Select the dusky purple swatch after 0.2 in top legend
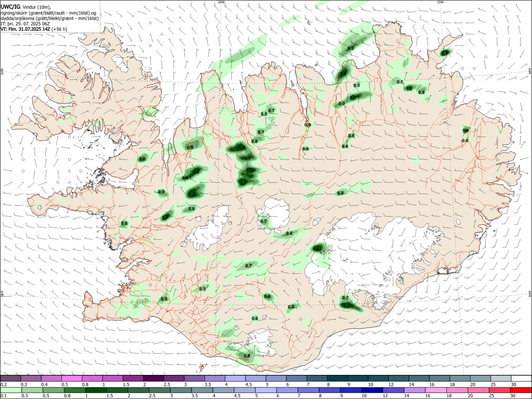The height and width of the screenshot is (399, 532). coord(11,379)
